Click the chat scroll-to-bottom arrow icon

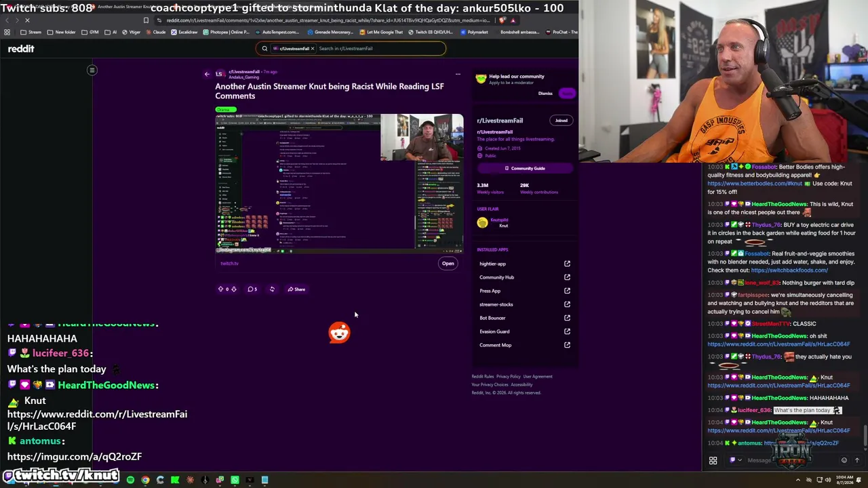857,461
